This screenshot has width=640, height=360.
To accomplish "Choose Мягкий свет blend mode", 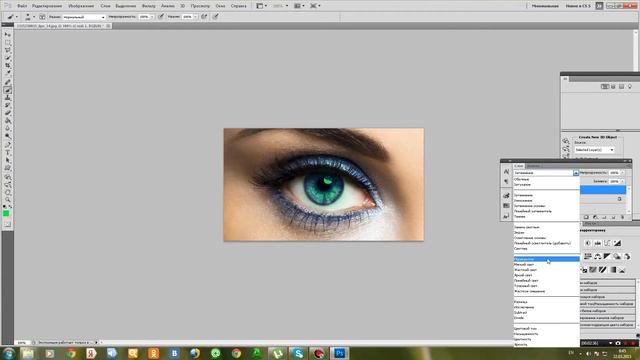I will coord(546,264).
